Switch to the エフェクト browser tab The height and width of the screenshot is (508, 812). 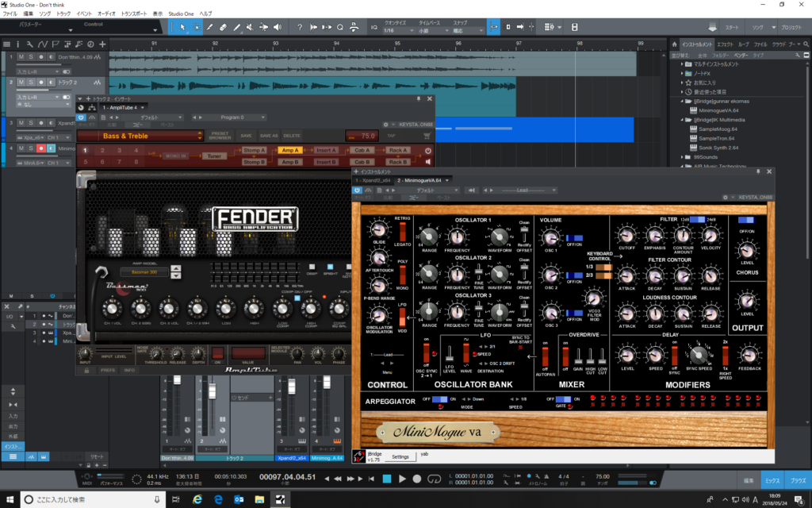(726, 44)
